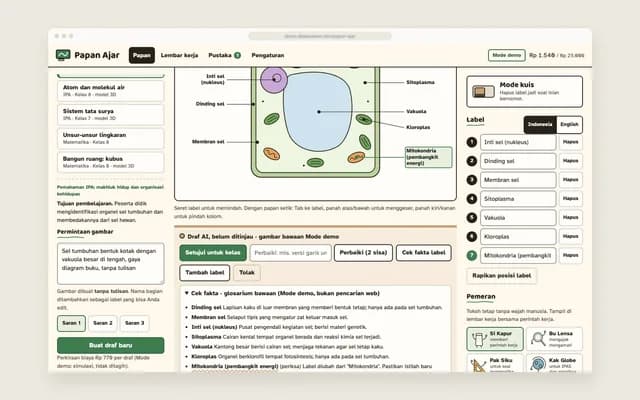
Task: Click the highlighted Mitokondria label on the diagram
Action: 429,157
